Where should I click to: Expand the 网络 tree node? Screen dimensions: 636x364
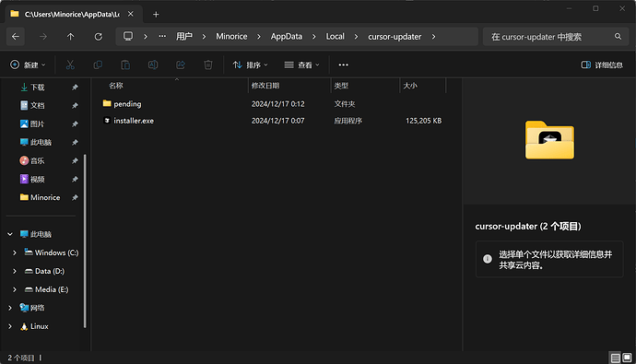pos(10,308)
